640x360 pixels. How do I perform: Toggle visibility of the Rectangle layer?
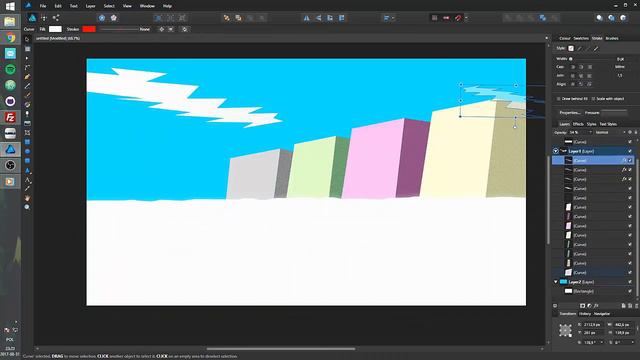(x=630, y=291)
